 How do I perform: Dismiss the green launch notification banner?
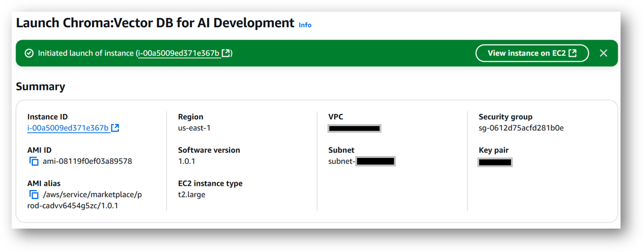point(603,53)
